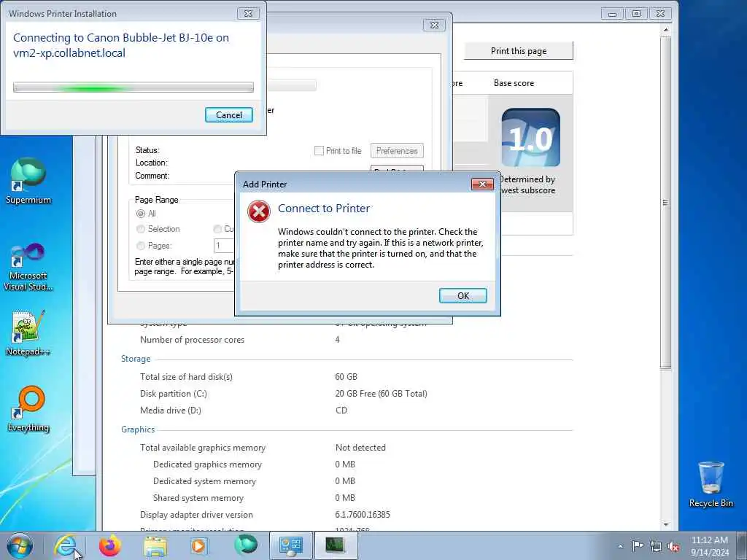Click the vertical scrollbar thumb
The image size is (747, 560).
[x=665, y=203]
